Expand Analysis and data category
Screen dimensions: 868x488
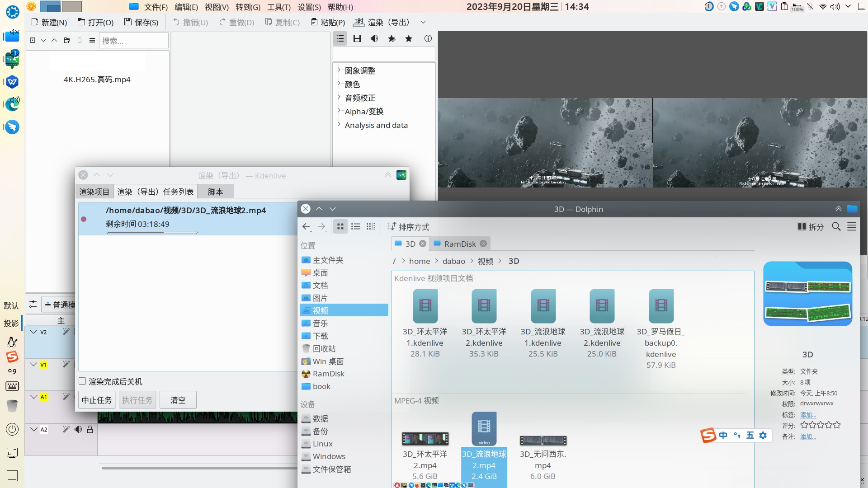[339, 124]
